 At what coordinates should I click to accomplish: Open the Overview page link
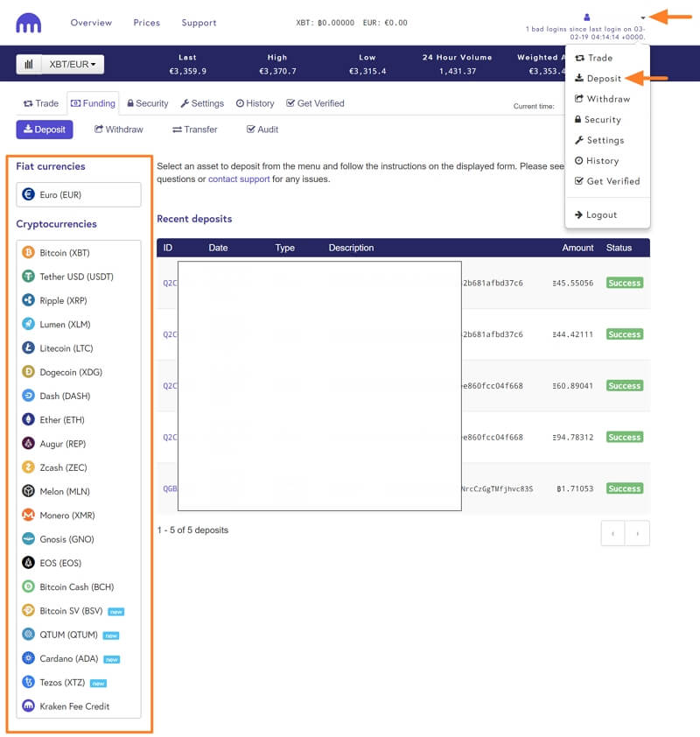coord(91,23)
